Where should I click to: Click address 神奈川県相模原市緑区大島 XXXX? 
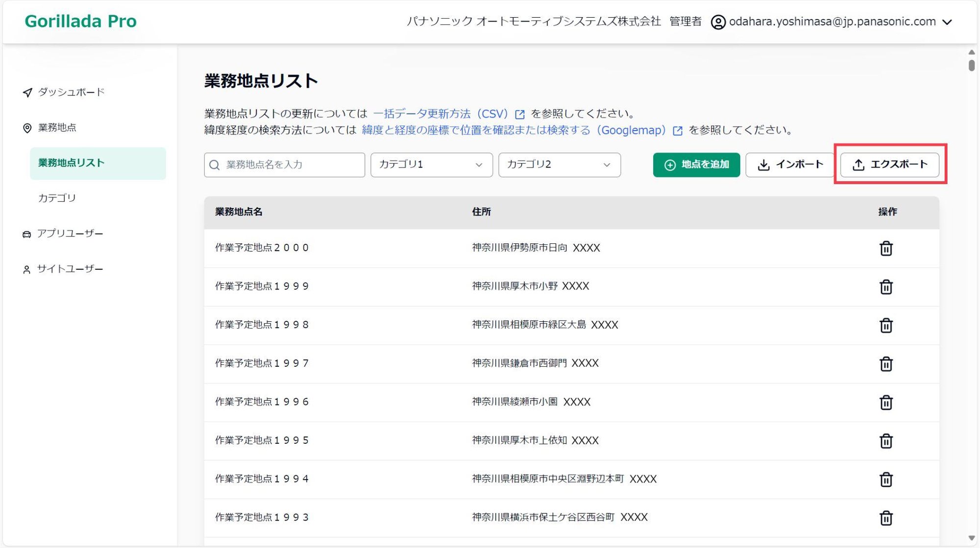[545, 325]
